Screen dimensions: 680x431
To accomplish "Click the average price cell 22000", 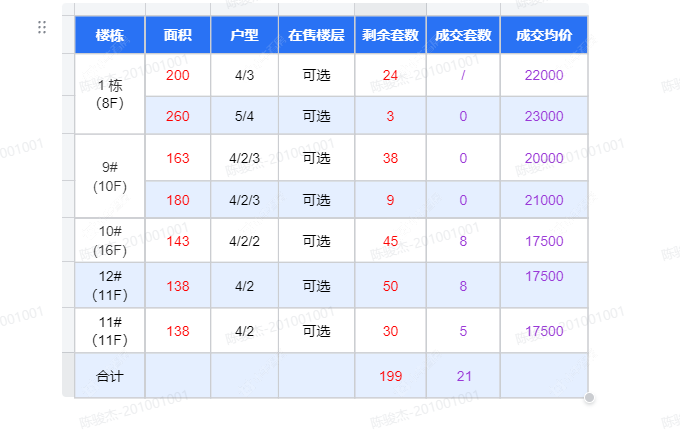I will 544,75.
